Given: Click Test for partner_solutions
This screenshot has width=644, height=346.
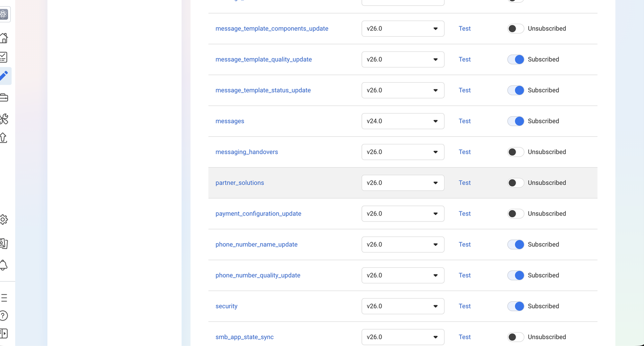Looking at the screenshot, I should pyautogui.click(x=465, y=183).
